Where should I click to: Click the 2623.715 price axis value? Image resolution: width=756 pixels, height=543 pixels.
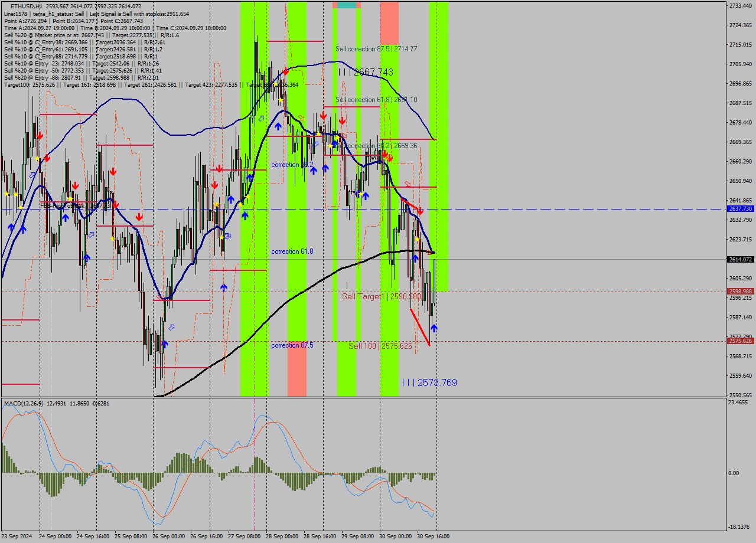740,239
